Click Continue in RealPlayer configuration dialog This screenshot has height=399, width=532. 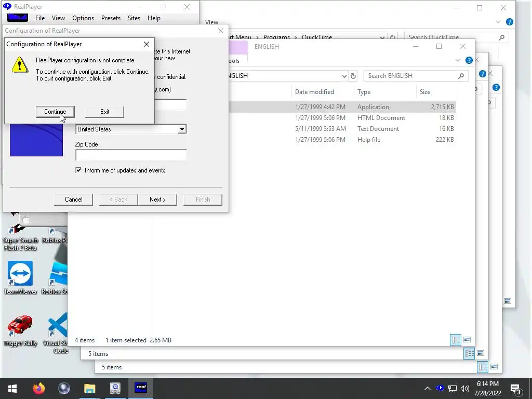coord(55,112)
